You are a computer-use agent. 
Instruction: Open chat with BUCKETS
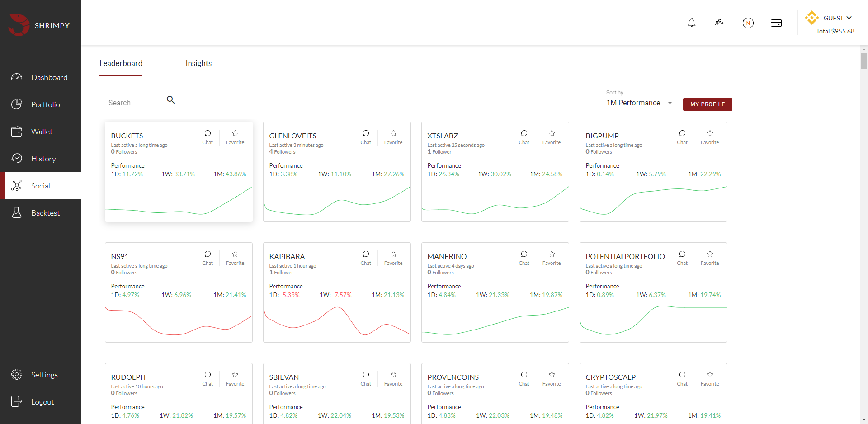[208, 137]
